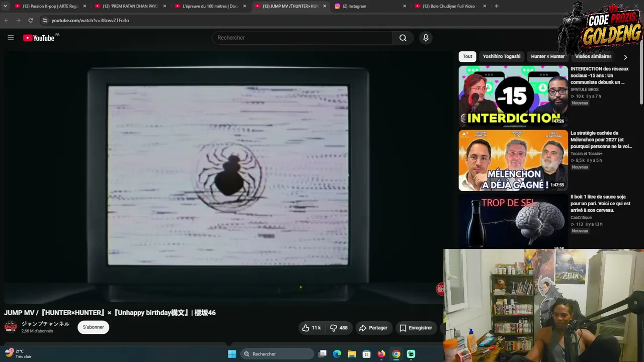Click the magnifier search button on YouTube
Viewport: 644px width, 362px height.
point(403,38)
